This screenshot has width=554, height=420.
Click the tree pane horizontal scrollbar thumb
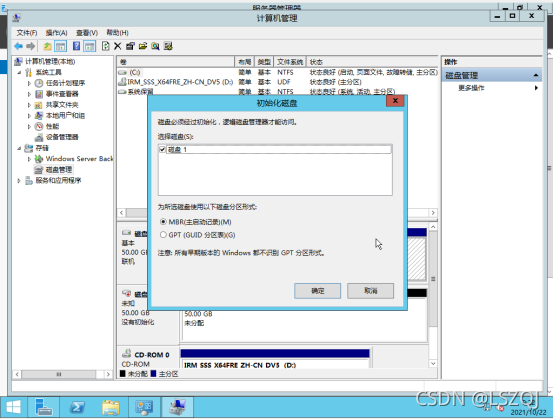[x=59, y=374]
